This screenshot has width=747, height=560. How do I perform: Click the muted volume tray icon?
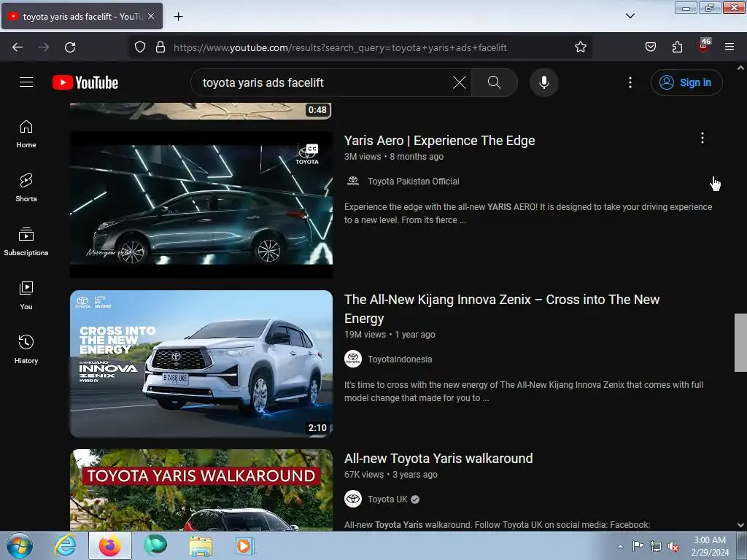coord(673,546)
